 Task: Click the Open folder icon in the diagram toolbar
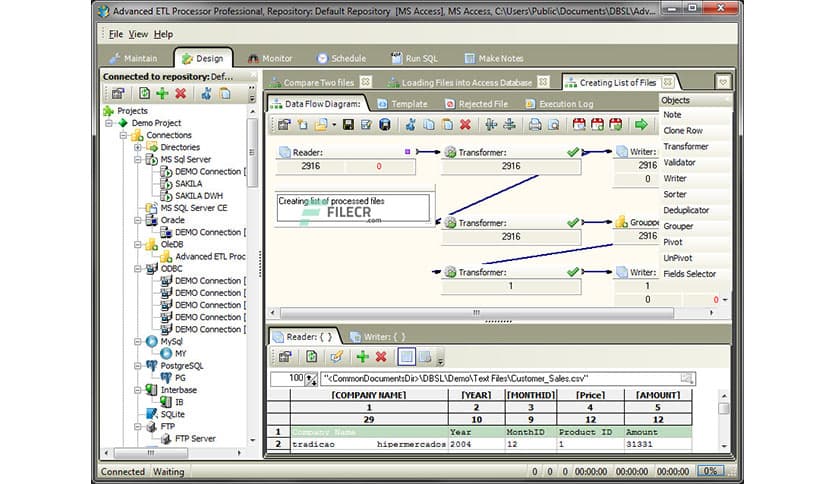321,125
